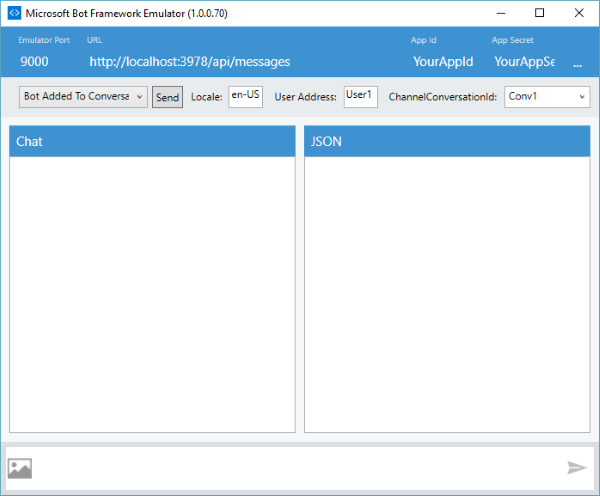The width and height of the screenshot is (600, 496).
Task: Expand the ChannelConversationId Conv1 dropdown
Action: (547, 97)
